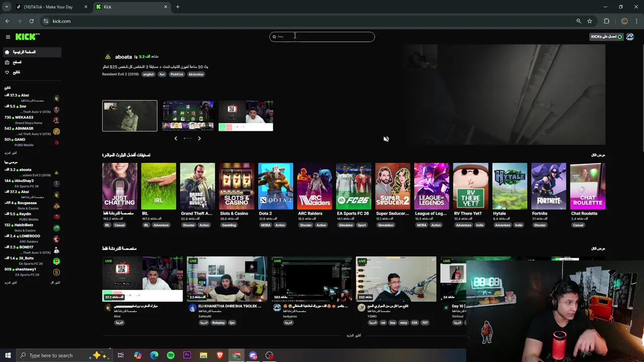Open Absi in followed channels list
The height and width of the screenshot is (362, 644).
coord(31,98)
